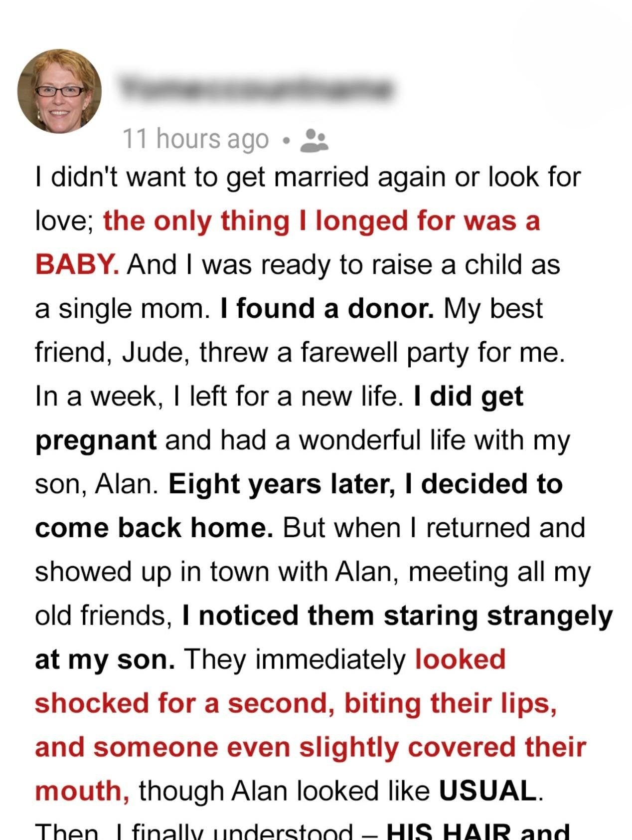
Task: Click the blurred account name
Action: point(254,90)
